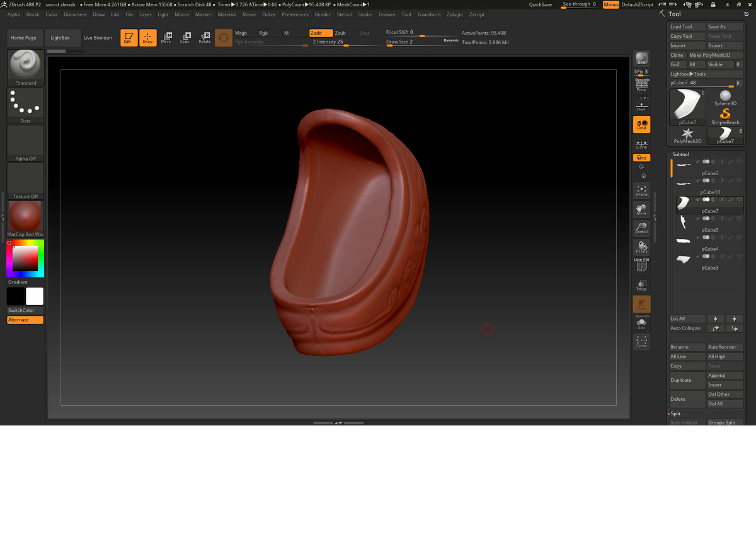The height and width of the screenshot is (547, 756).
Task: Toggle Ghost transparency
Action: point(641,304)
